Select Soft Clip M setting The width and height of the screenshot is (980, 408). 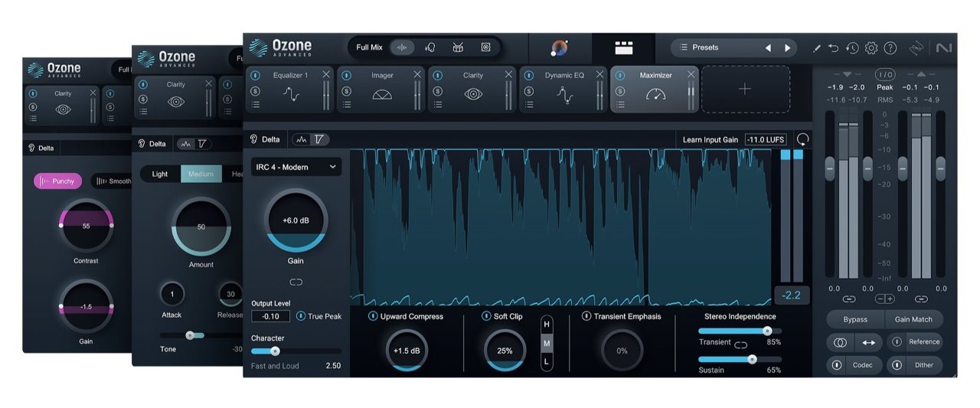point(547,343)
